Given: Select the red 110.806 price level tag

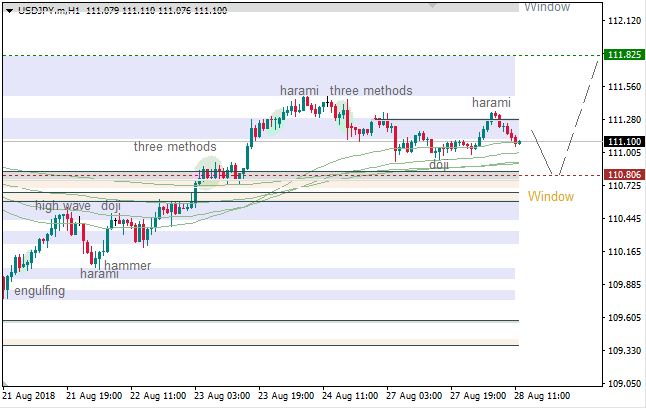Looking at the screenshot, I should tap(624, 175).
